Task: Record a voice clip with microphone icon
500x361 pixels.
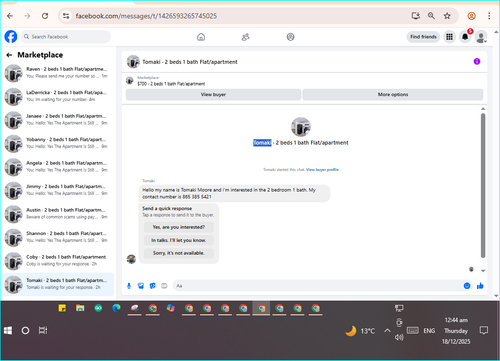Action: 129,286
